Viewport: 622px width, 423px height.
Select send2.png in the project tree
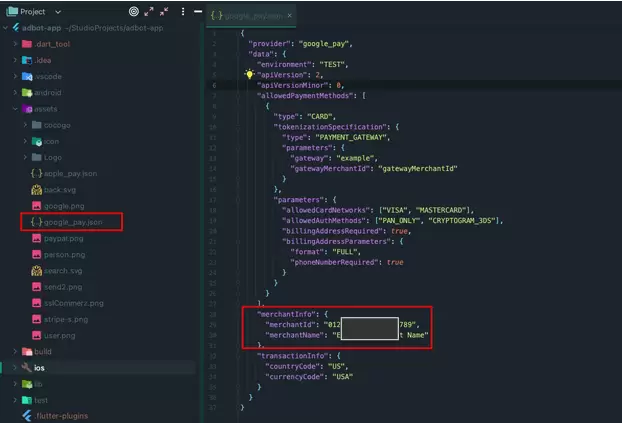[x=63, y=287]
